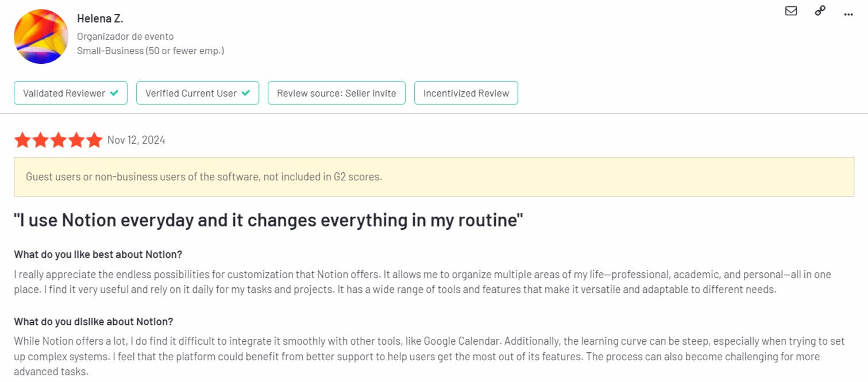The image size is (868, 382).
Task: Click the Review source: Seller invite chip
Action: coord(337,92)
